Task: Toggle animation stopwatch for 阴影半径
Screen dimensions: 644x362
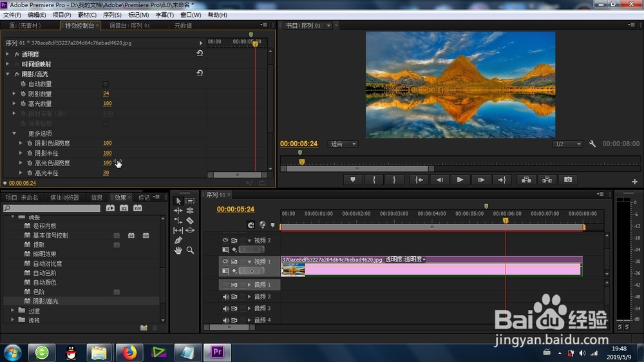Action: tap(30, 153)
